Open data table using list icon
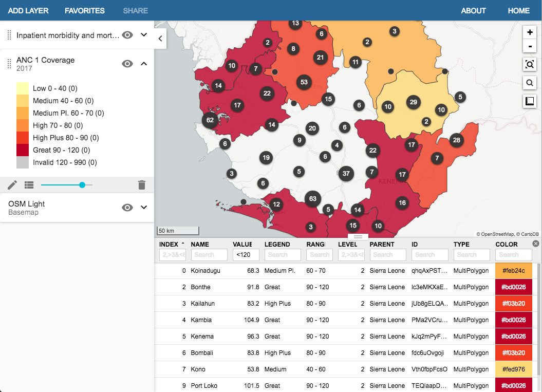 point(29,185)
